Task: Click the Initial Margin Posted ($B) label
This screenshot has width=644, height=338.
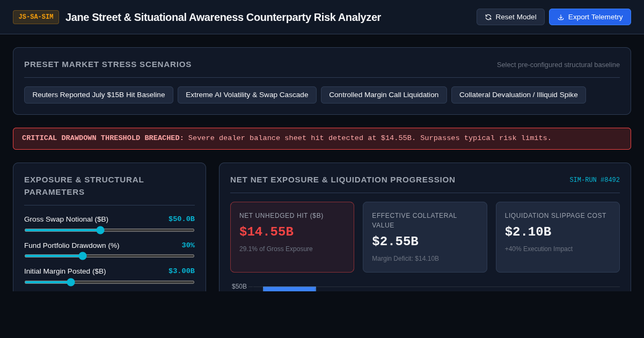Action: 65,271
